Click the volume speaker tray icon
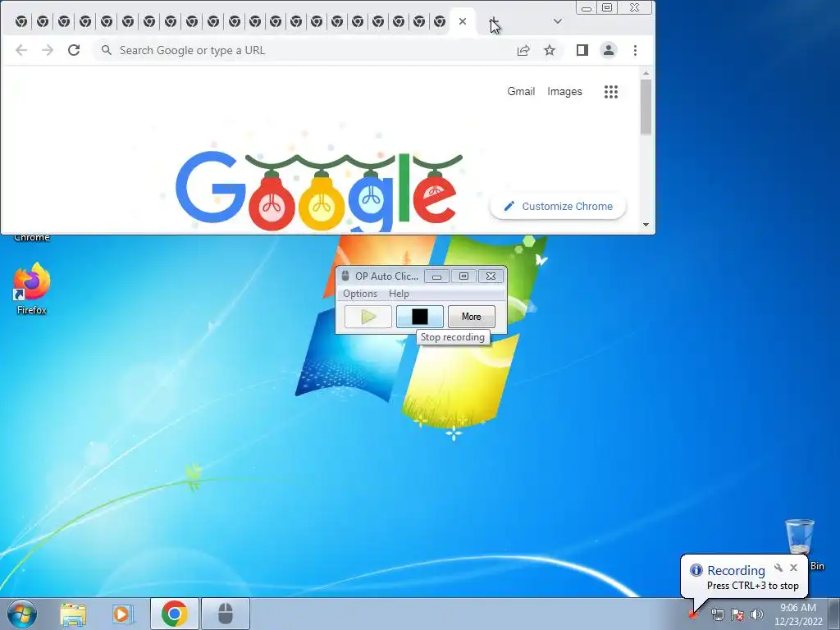840x630 pixels. click(757, 614)
